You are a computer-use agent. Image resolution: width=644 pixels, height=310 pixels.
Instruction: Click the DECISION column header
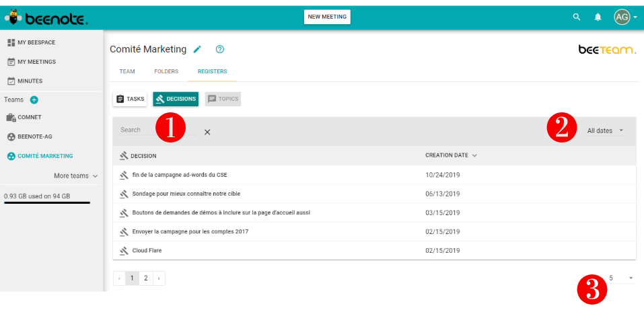[138, 156]
